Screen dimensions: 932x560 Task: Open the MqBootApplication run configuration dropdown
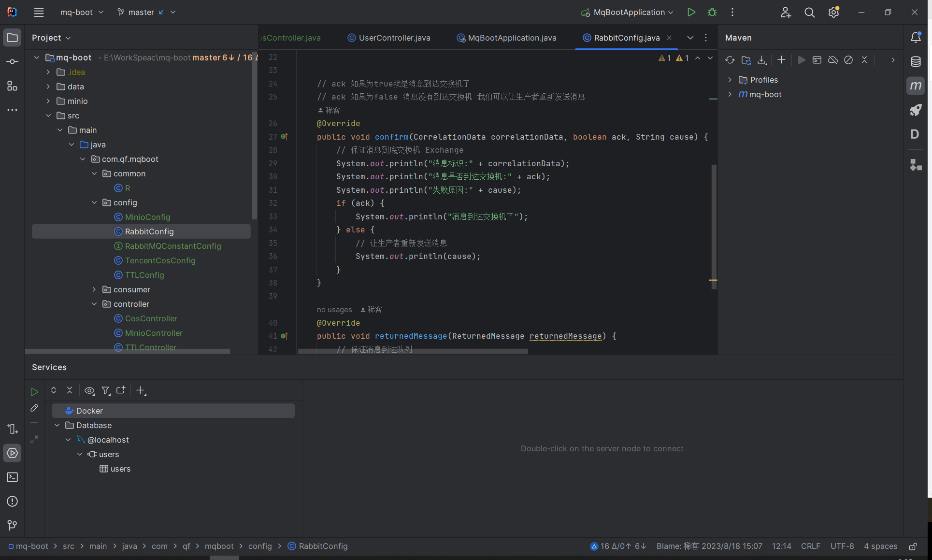[627, 13]
